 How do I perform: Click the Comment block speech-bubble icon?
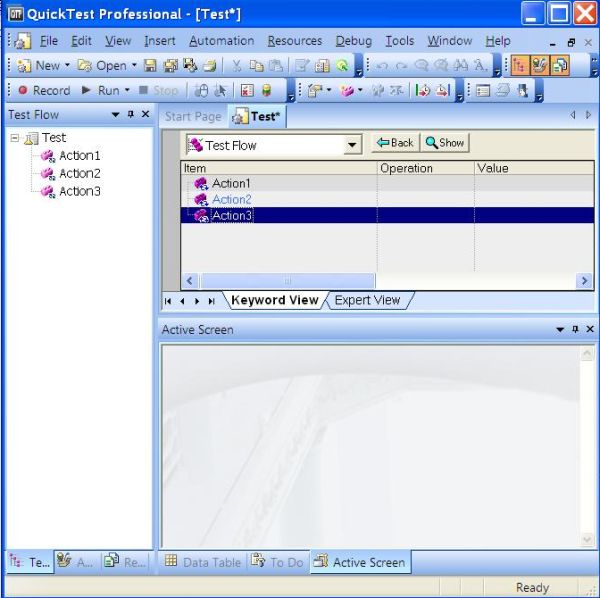[x=421, y=66]
